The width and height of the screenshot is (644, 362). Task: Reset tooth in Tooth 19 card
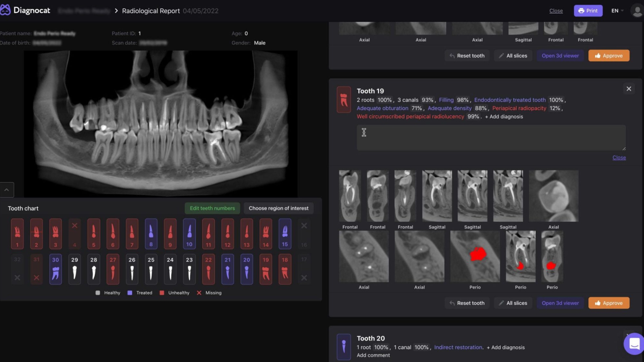tap(467, 303)
